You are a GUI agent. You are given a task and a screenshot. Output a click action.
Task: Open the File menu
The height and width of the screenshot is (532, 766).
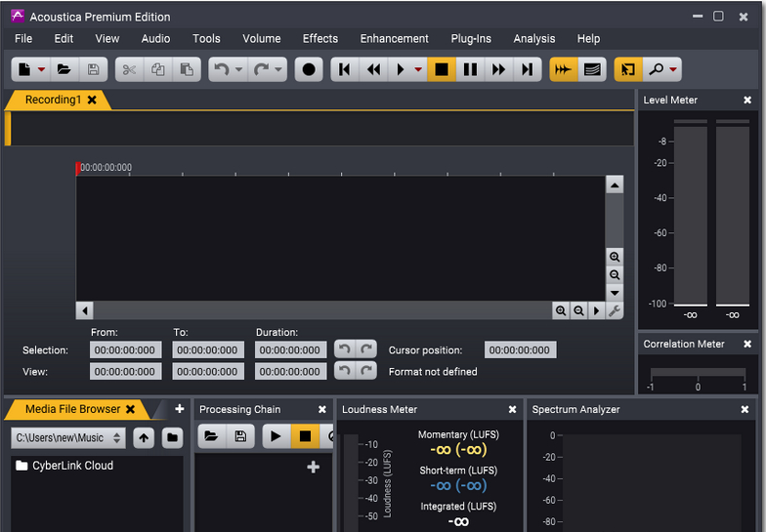point(23,39)
